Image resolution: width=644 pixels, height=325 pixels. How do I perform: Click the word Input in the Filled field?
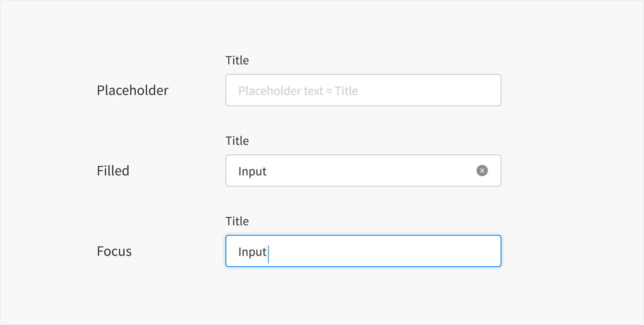click(252, 171)
